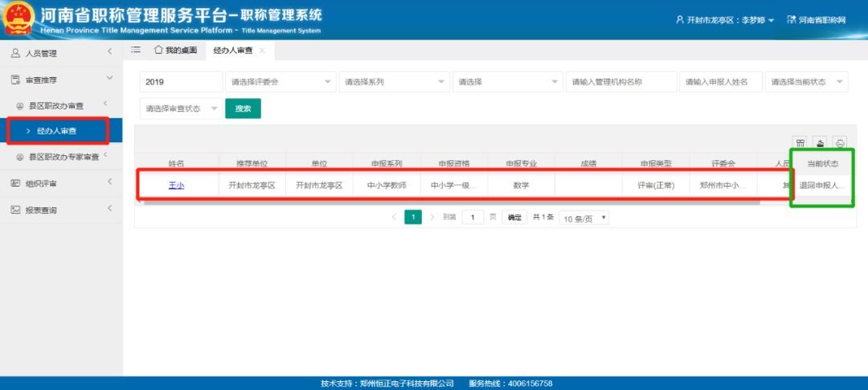This screenshot has width=868, height=390.
Task: Toggle the sidebar collapse icon beside 我的桌面
Action: click(136, 51)
